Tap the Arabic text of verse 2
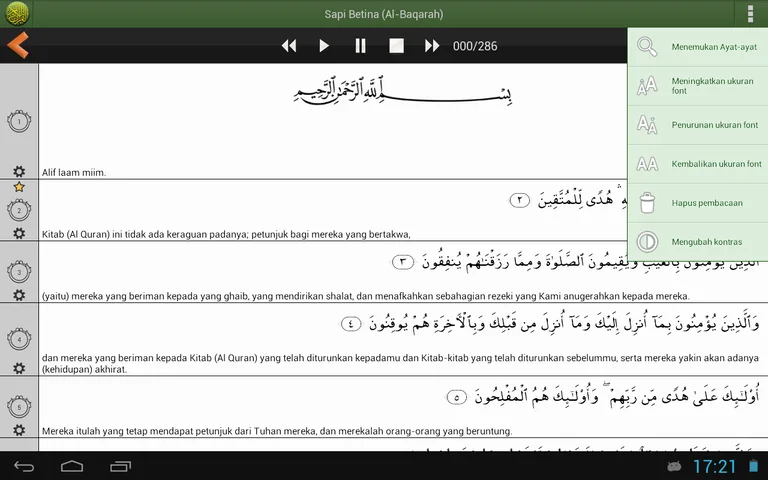768x480 pixels. (568, 200)
